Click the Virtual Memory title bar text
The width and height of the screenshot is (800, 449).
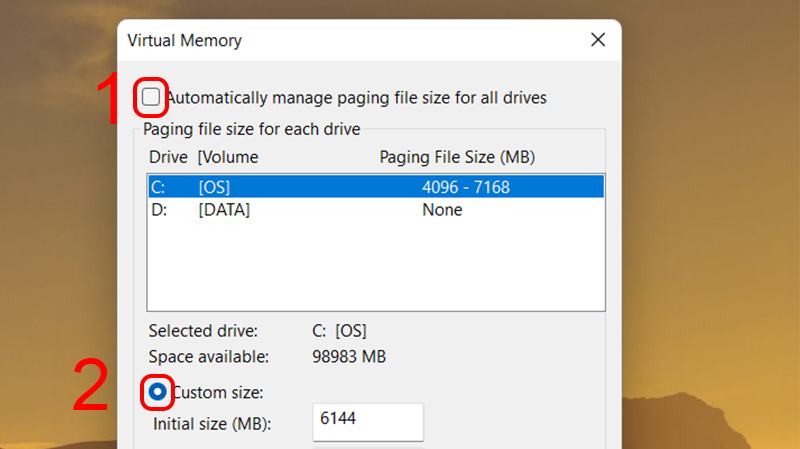[x=184, y=41]
